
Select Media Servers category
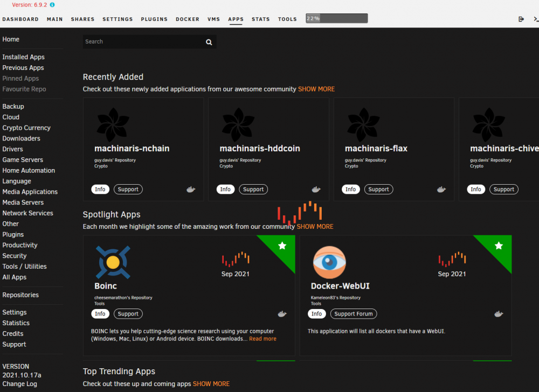point(23,202)
